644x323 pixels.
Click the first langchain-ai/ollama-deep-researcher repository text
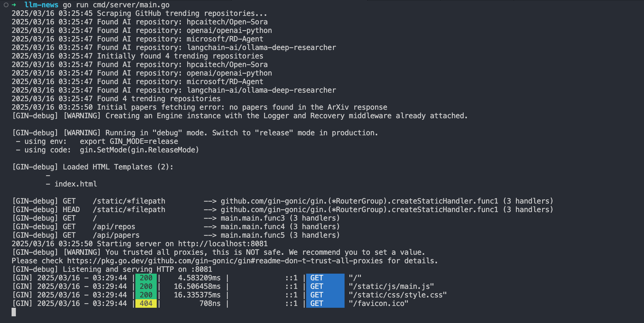[x=261, y=48]
